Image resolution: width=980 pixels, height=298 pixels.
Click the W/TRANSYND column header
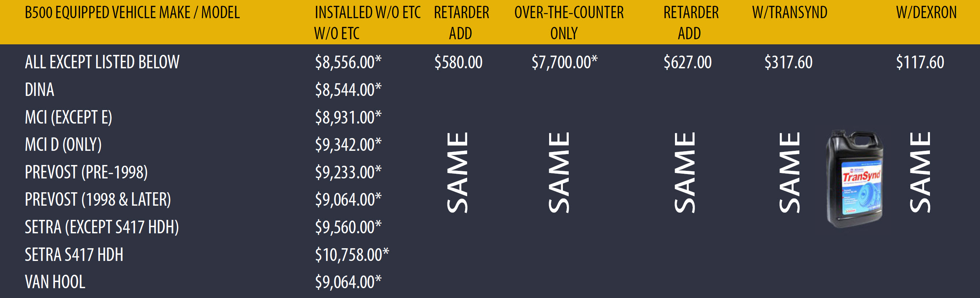coord(789,13)
